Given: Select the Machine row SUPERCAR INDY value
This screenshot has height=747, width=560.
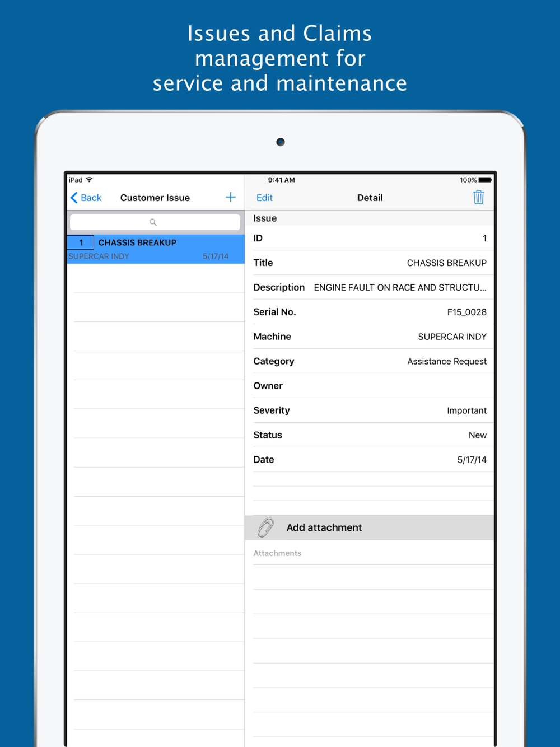Looking at the screenshot, I should tap(370, 337).
